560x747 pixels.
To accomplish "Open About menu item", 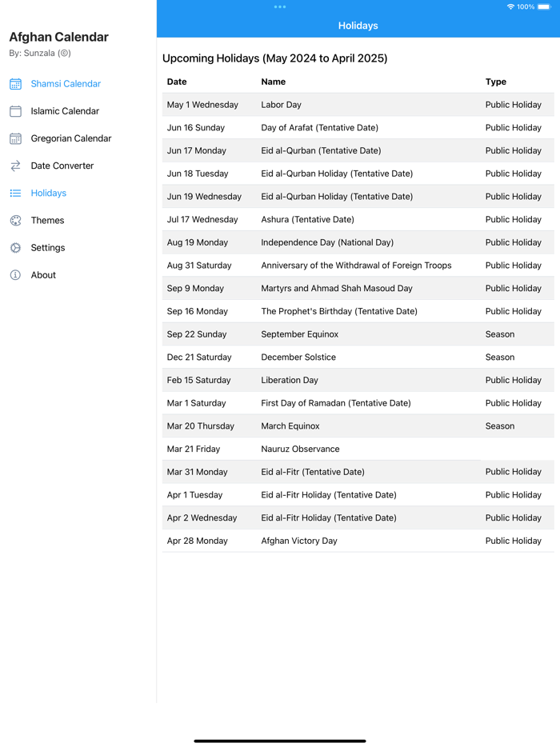I will coord(43,275).
